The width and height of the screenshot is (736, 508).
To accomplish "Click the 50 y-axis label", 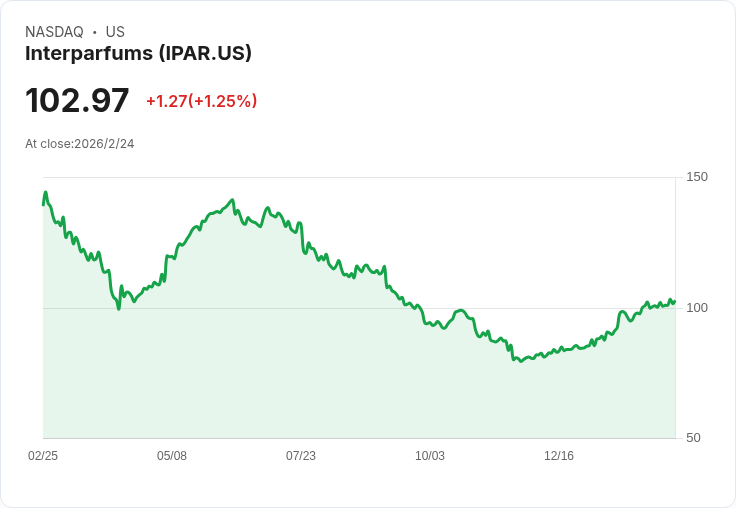I will point(693,438).
